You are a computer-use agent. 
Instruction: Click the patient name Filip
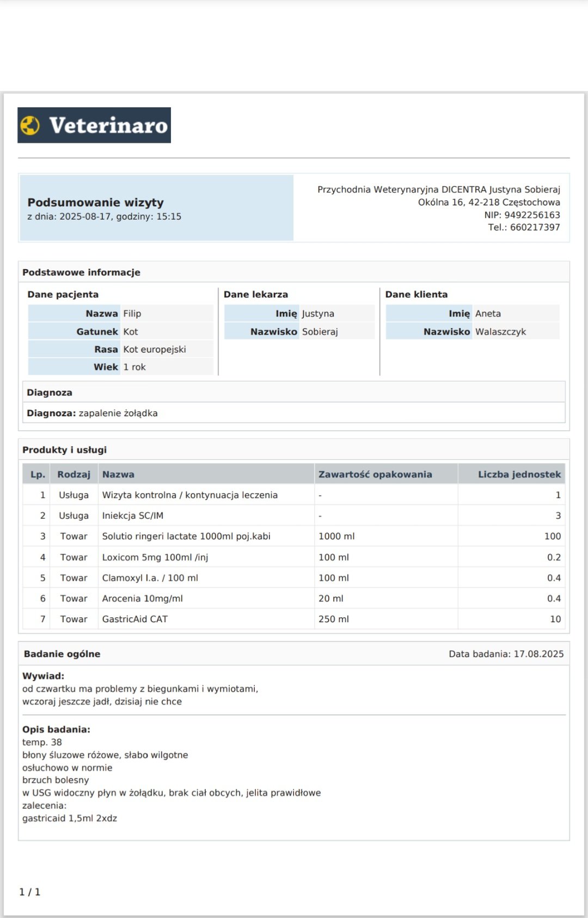(132, 313)
